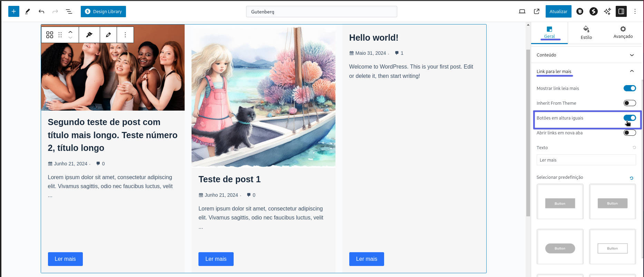Select the first solid button preset
Image resolution: width=644 pixels, height=277 pixels.
[560, 202]
